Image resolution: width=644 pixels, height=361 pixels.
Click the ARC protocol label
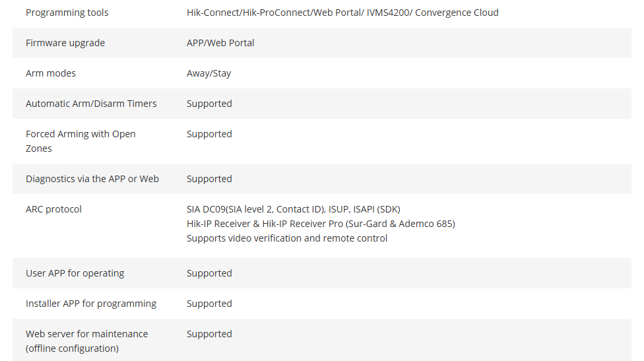pyautogui.click(x=54, y=209)
